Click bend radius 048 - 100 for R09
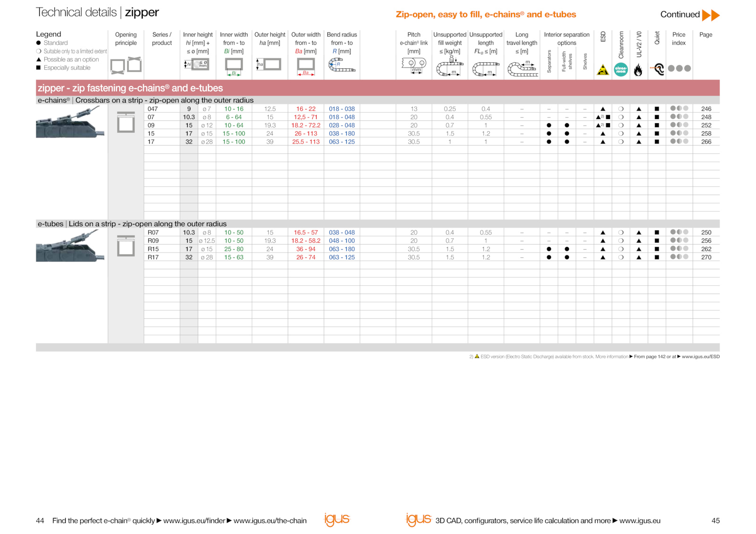This screenshot has width=756, height=534. pos(342,241)
